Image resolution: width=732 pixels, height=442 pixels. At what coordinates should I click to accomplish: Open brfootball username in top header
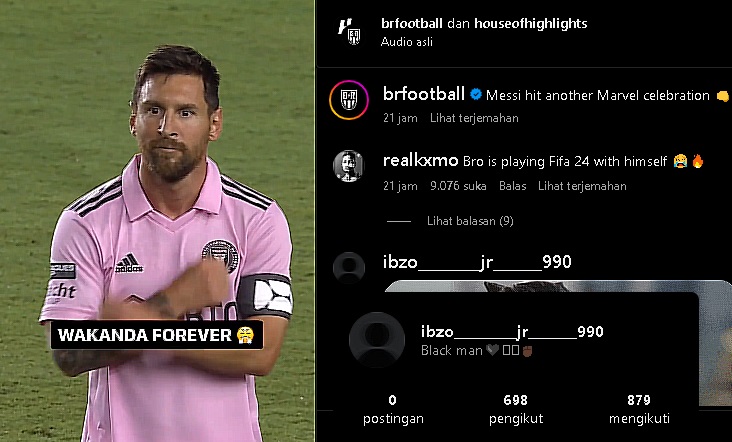click(412, 23)
